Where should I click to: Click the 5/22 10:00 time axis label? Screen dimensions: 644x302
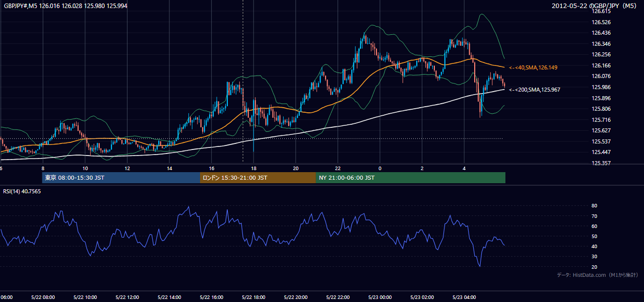click(x=85, y=297)
